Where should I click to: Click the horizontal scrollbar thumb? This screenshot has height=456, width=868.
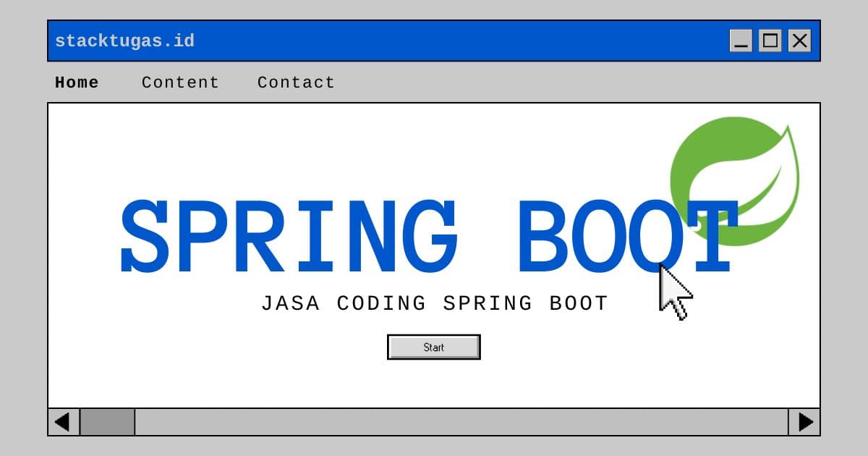(x=107, y=422)
